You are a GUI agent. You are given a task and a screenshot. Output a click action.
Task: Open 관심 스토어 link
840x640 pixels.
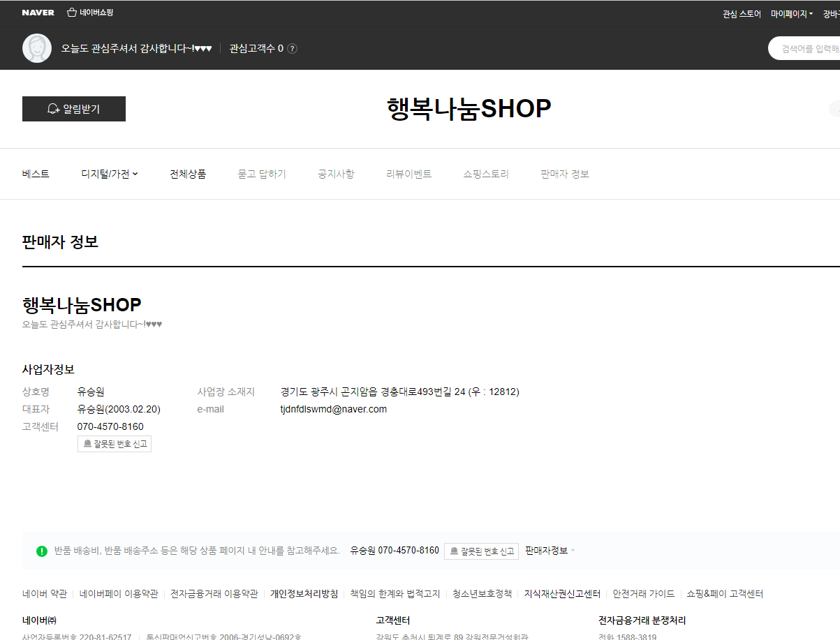pyautogui.click(x=742, y=14)
